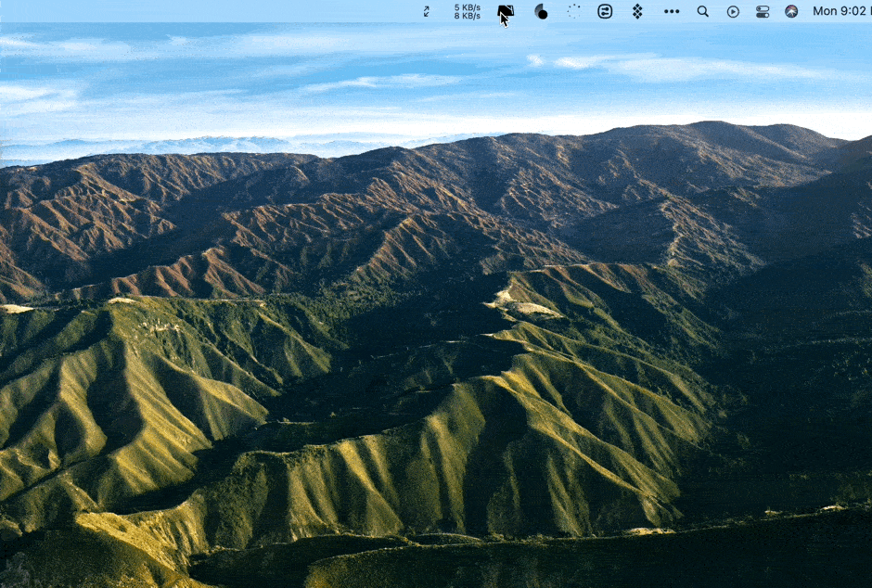Open Control Center toggles icon

point(763,12)
